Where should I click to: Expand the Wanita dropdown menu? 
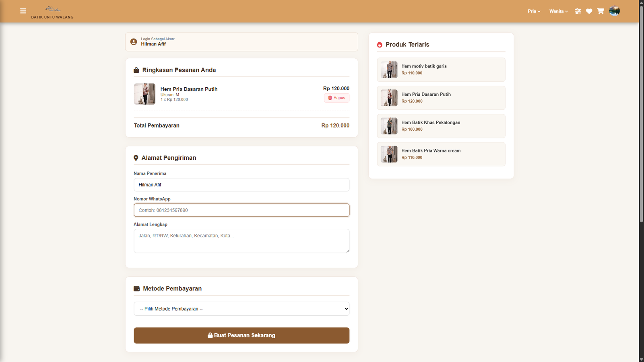pyautogui.click(x=559, y=11)
